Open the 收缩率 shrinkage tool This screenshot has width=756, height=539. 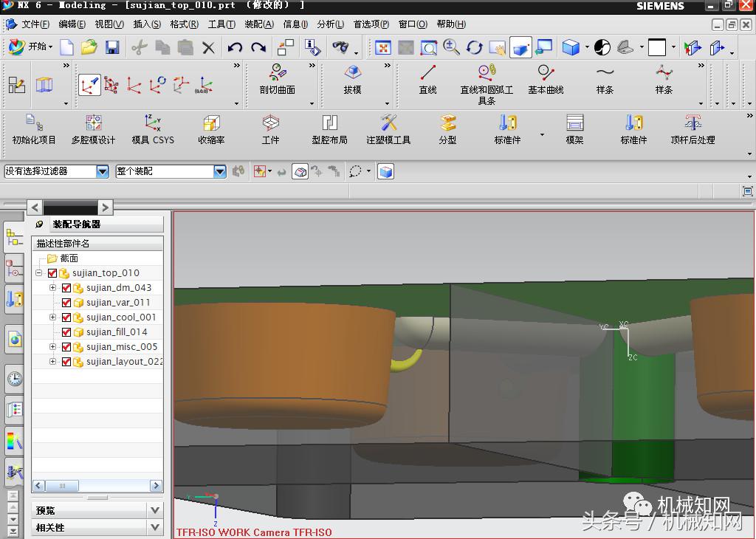click(211, 129)
